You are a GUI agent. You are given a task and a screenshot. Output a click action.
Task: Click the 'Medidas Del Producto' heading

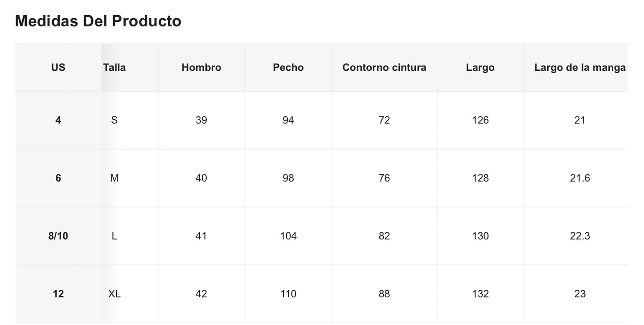click(x=98, y=21)
